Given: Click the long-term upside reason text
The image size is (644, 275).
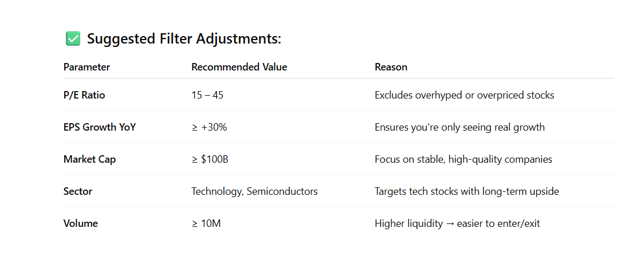Looking at the screenshot, I should [x=466, y=191].
